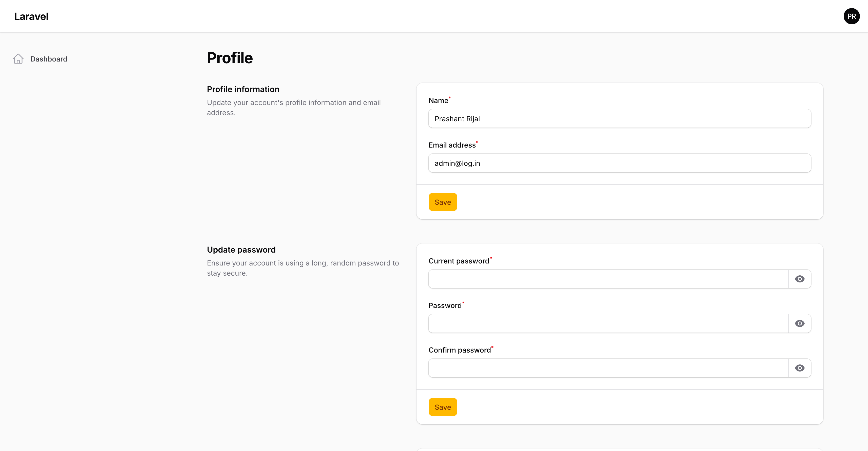The width and height of the screenshot is (868, 451).
Task: Click the Laravel brand logo
Action: pyautogui.click(x=31, y=16)
